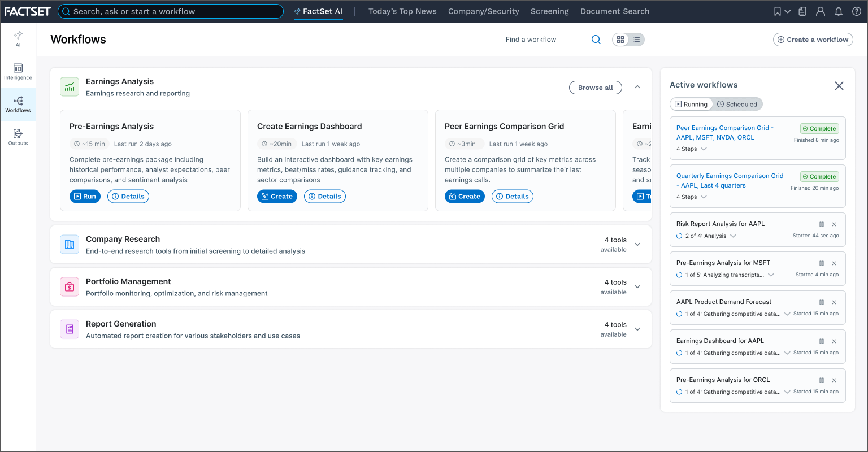The width and height of the screenshot is (868, 452).
Task: Click the top search or start workflow field
Action: (x=171, y=11)
